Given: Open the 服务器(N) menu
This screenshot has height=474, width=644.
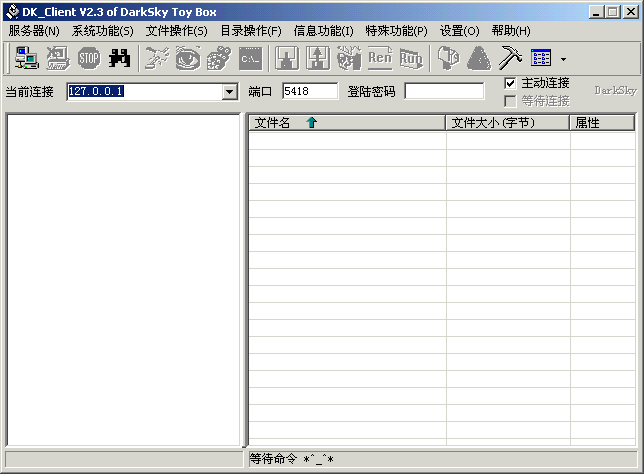Looking at the screenshot, I should click(34, 31).
